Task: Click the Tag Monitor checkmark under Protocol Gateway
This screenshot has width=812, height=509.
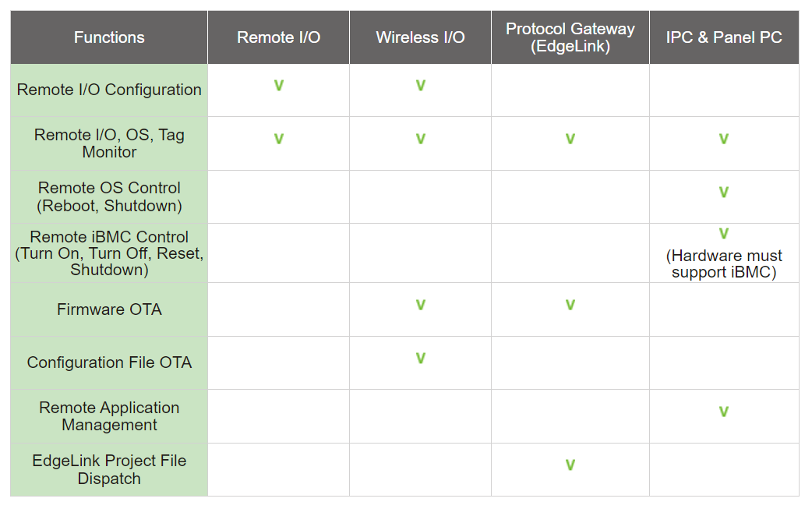Action: (x=570, y=139)
